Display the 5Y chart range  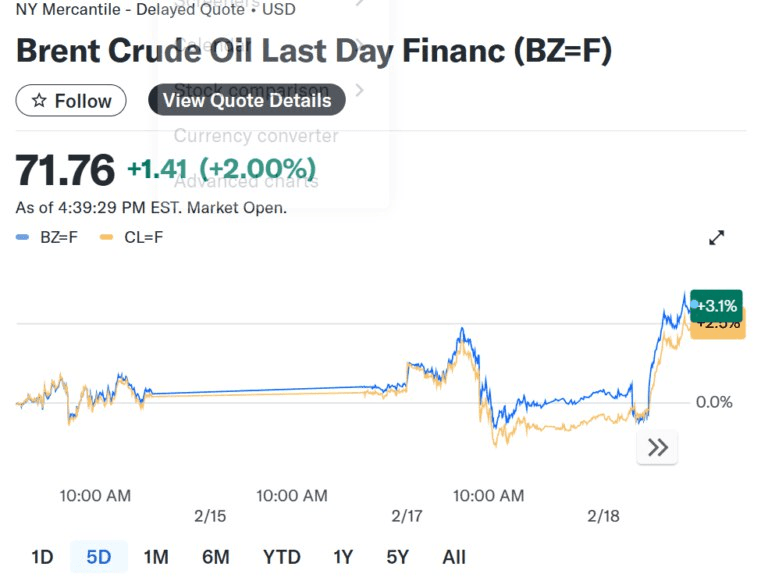397,557
